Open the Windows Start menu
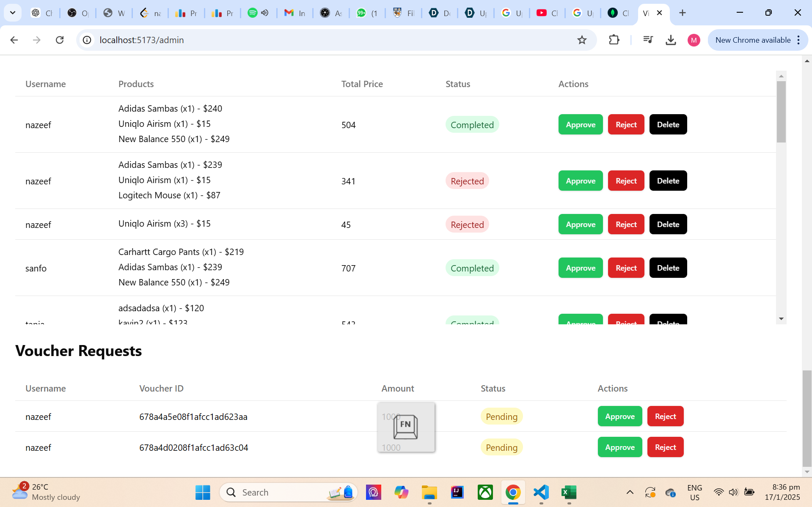The width and height of the screenshot is (812, 507). click(x=203, y=492)
